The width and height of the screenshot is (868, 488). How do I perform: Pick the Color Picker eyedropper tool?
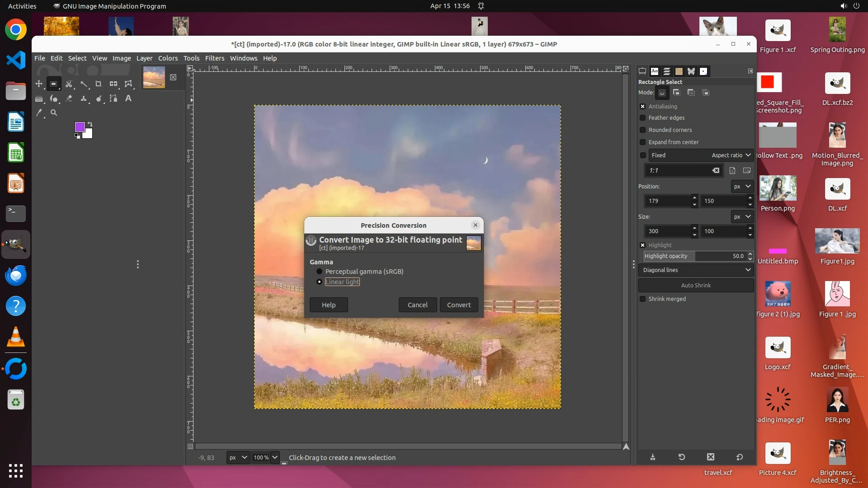click(x=39, y=113)
